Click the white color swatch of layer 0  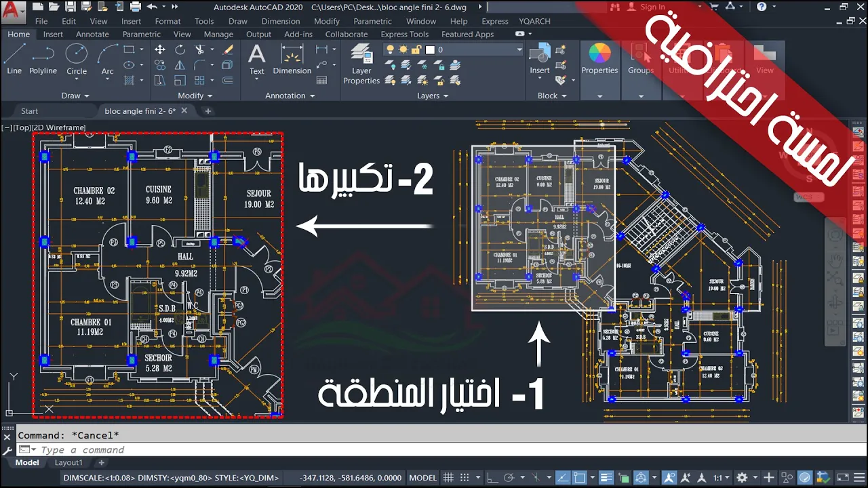click(429, 49)
